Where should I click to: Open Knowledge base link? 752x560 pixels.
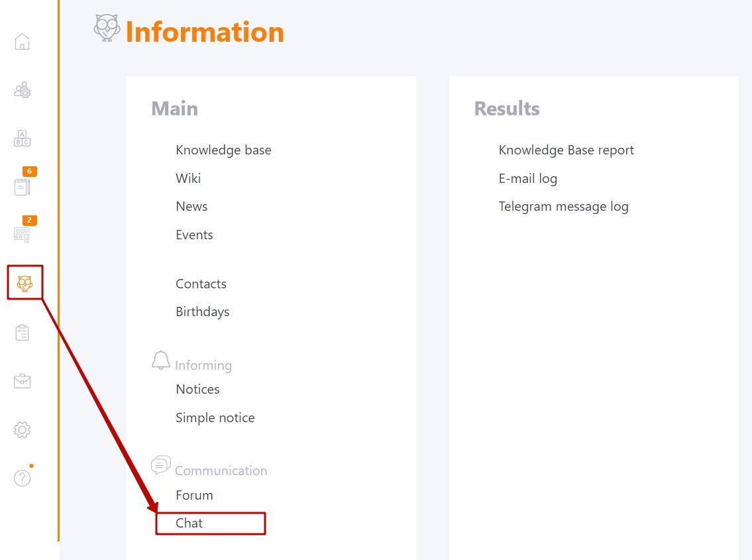coord(223,150)
